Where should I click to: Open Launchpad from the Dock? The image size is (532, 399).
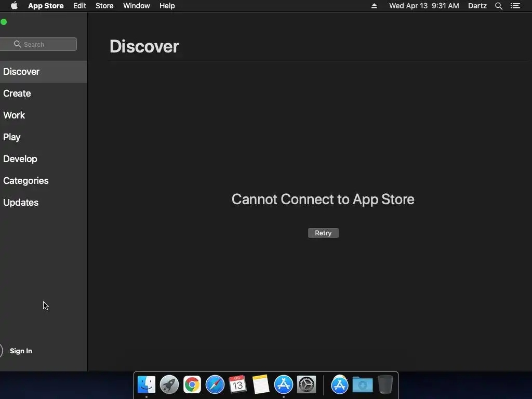[x=169, y=384]
